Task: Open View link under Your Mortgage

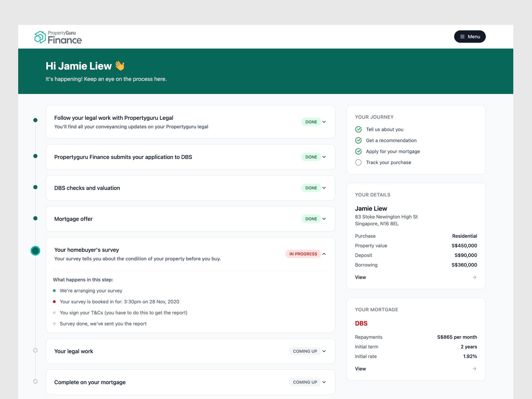Action: (361, 369)
